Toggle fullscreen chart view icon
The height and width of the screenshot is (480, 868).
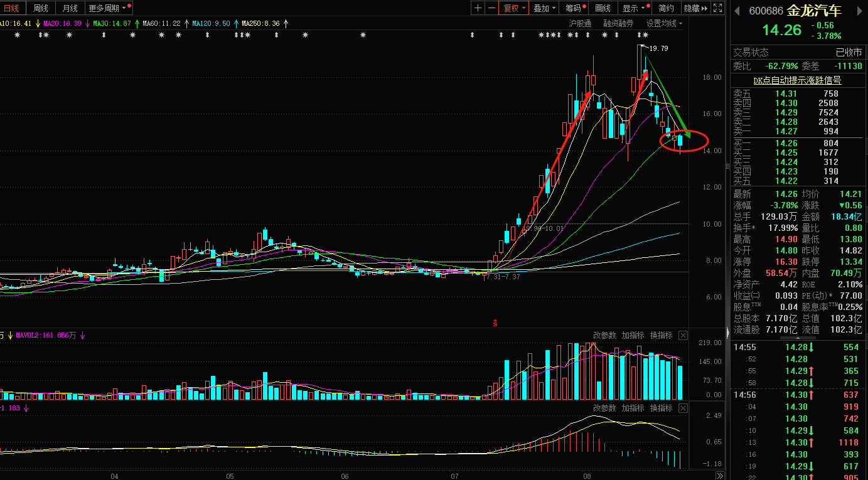click(x=719, y=8)
